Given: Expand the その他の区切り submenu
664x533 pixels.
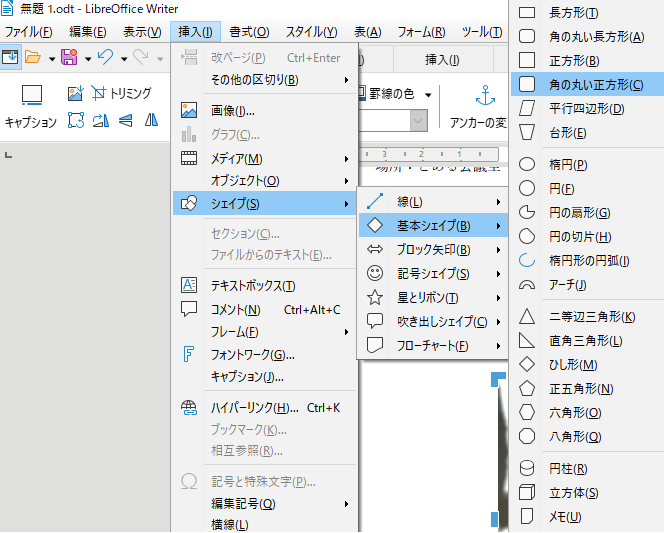Looking at the screenshot, I should click(x=265, y=80).
